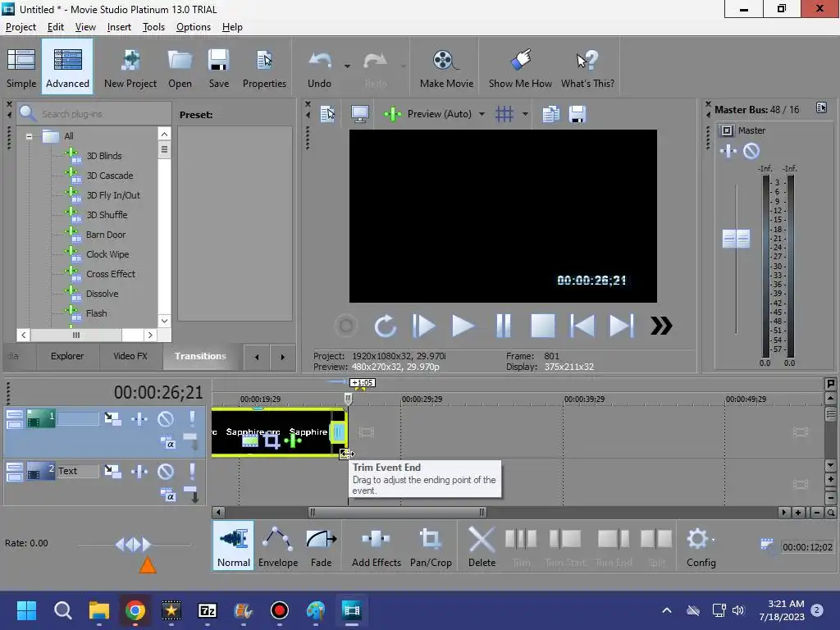Open the View menu
Screen dimensions: 840x630
click(x=85, y=27)
